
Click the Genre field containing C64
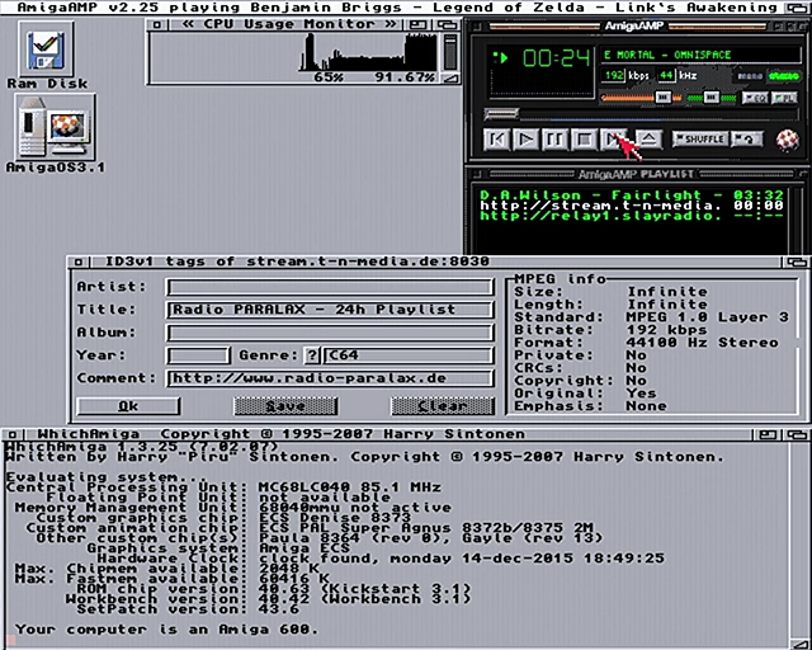pos(409,355)
